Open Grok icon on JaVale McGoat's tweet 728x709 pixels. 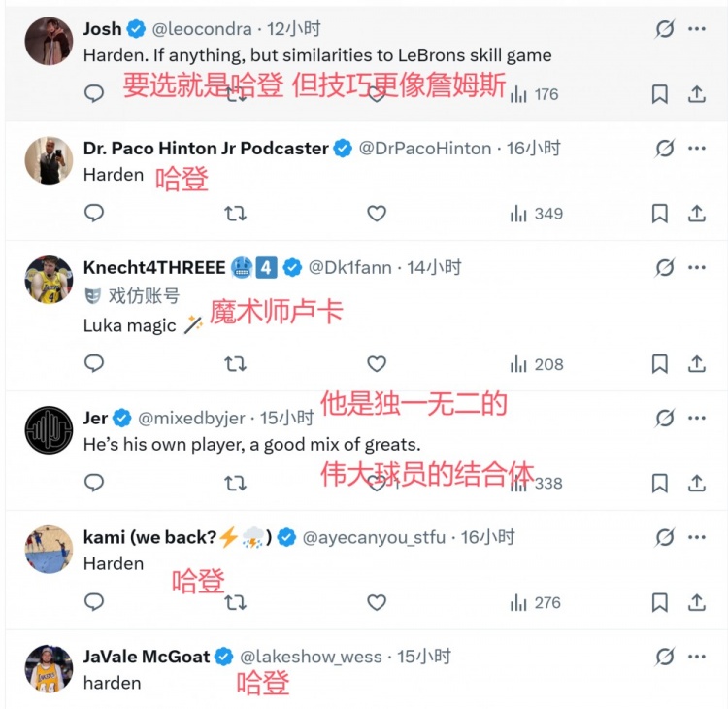(664, 657)
